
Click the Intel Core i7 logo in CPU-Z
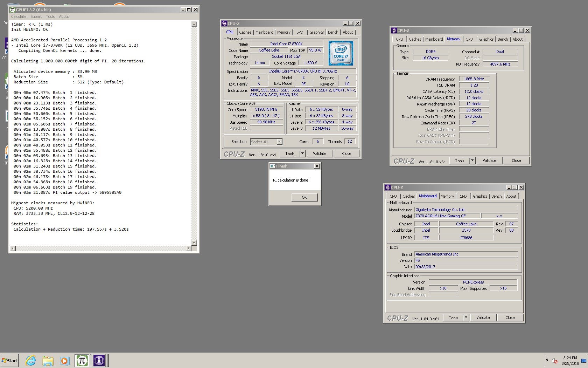(341, 53)
